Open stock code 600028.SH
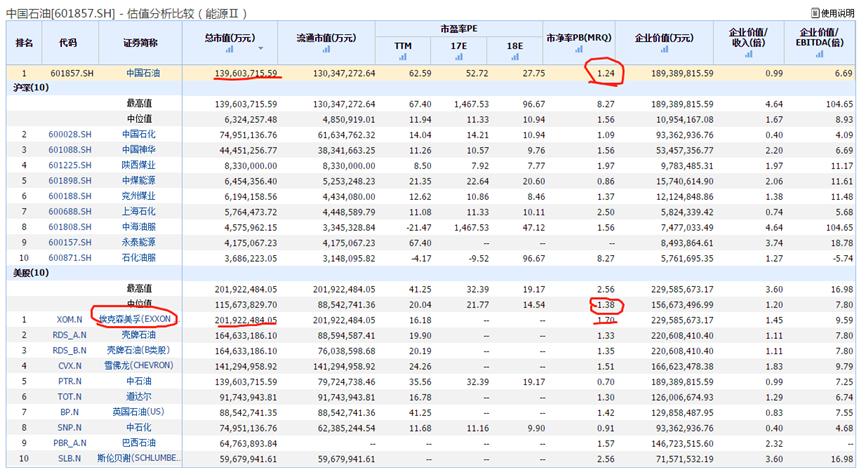This screenshot has height=475, width=866. click(70, 134)
